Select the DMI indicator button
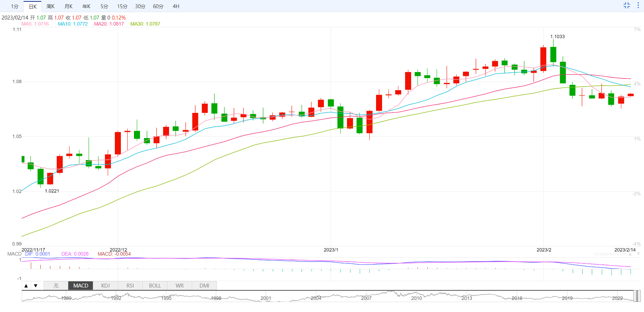 tap(204, 286)
